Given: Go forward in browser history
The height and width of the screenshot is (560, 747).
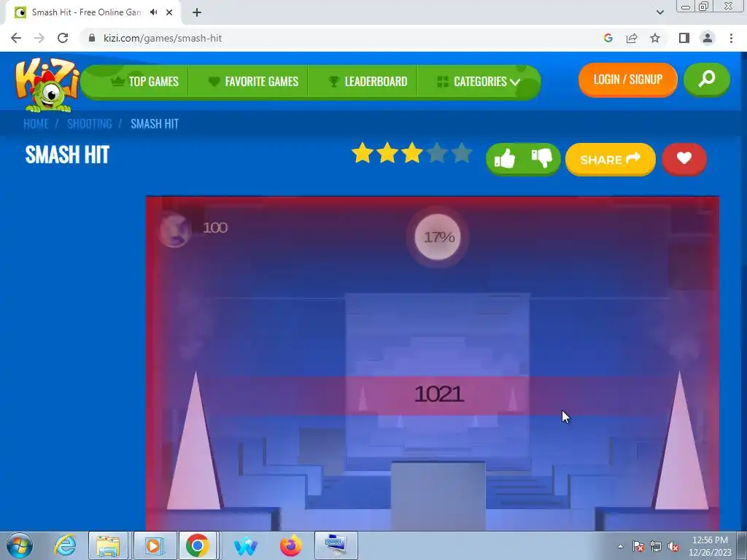Looking at the screenshot, I should click(39, 38).
